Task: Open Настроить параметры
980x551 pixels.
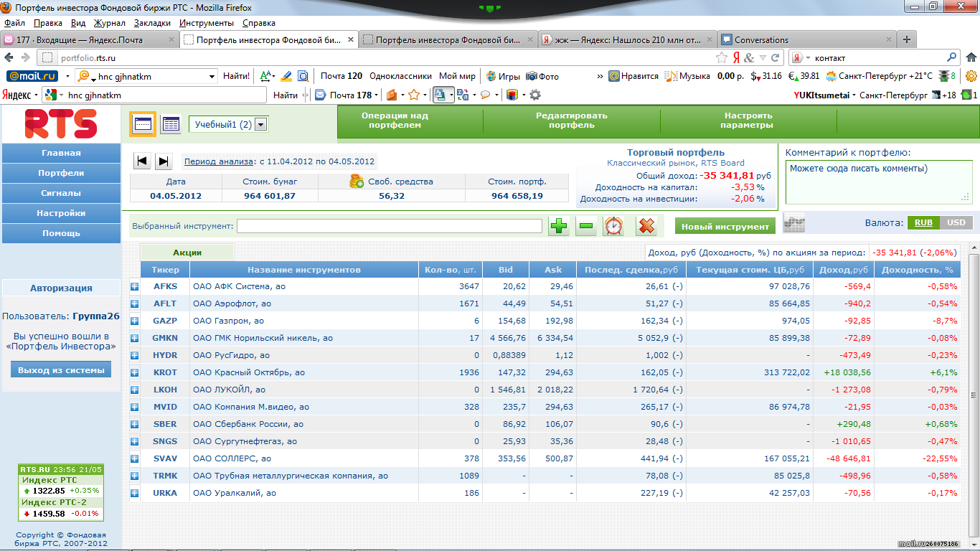Action: click(x=748, y=121)
